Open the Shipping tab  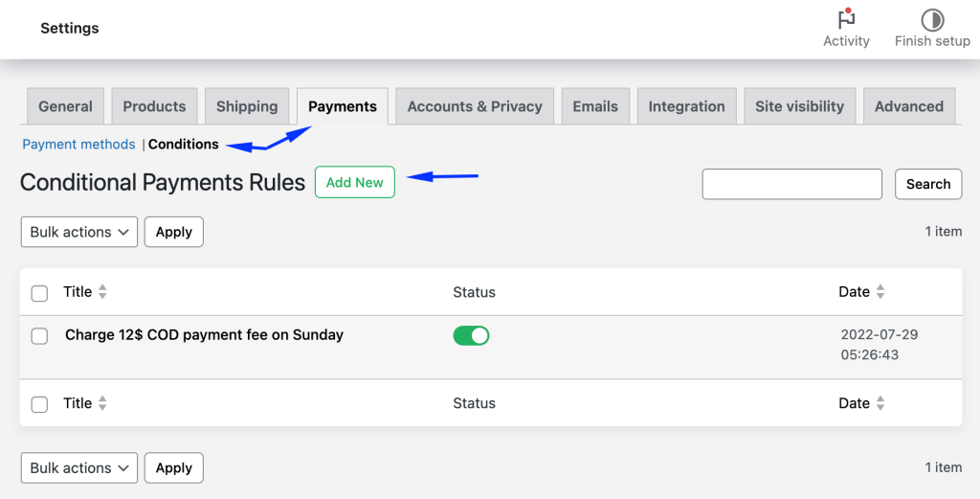247,106
